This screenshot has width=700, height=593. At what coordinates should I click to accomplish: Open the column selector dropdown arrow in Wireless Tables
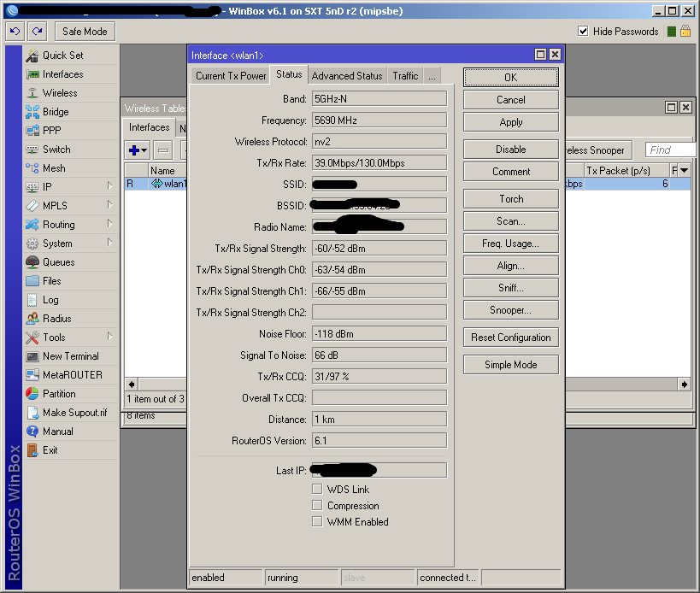pos(684,170)
